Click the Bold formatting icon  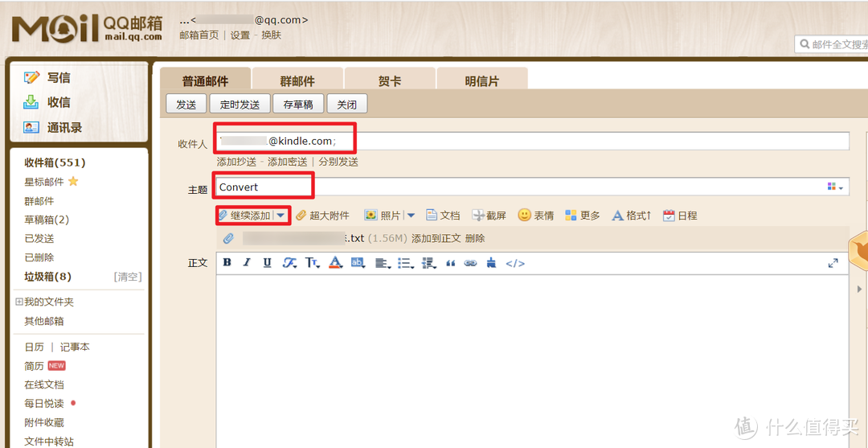(227, 262)
